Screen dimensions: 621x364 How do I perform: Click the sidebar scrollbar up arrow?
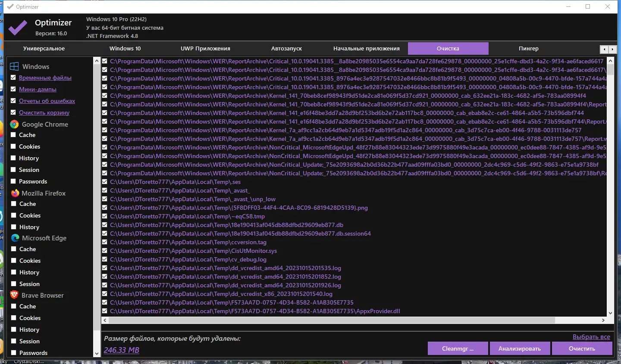97,61
